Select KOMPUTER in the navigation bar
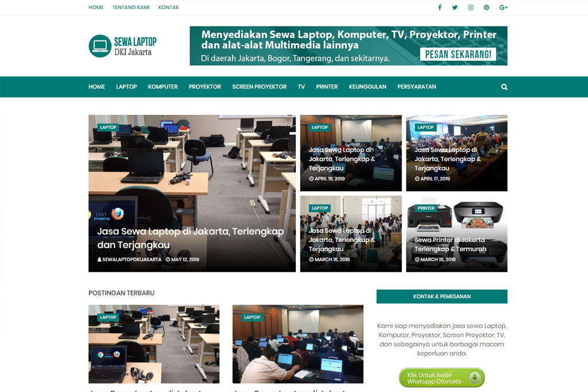The height and width of the screenshot is (392, 588). click(163, 87)
